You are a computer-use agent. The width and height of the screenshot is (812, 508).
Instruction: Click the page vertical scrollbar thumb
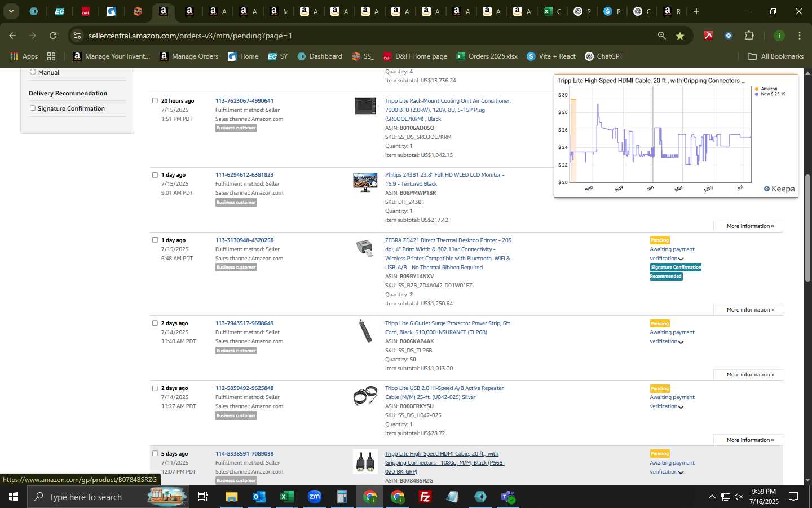click(x=807, y=227)
